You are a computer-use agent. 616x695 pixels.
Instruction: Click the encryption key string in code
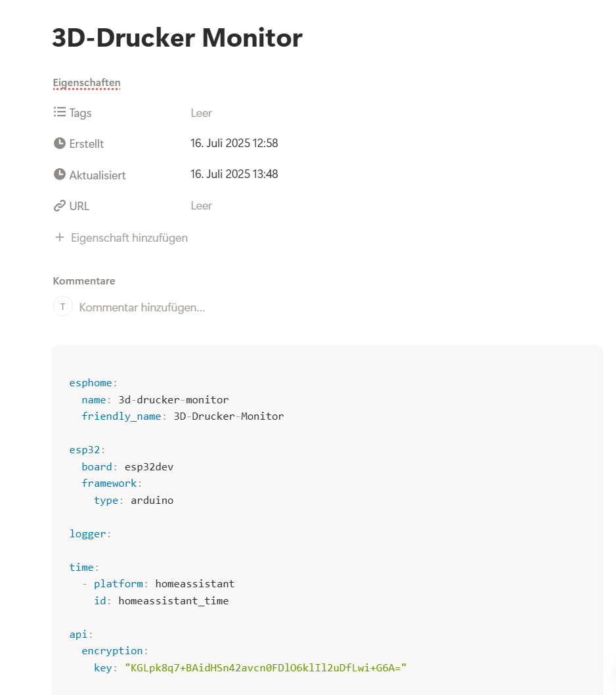tap(266, 668)
